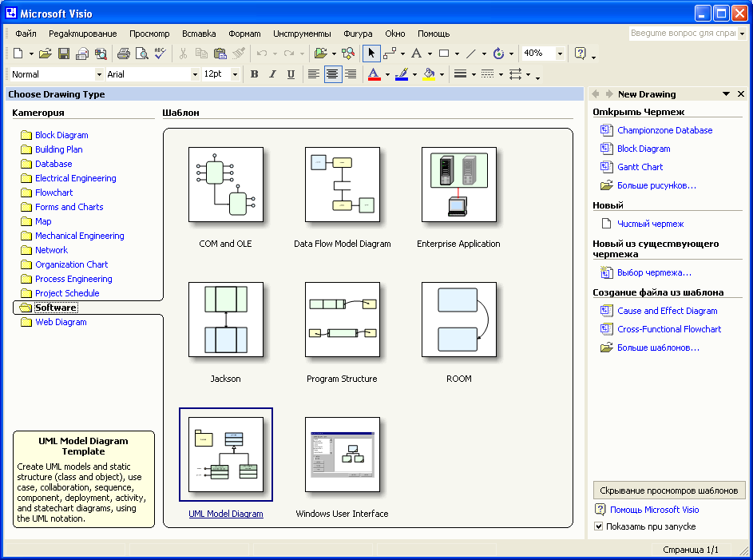Apply the yellow fill color swatch
The width and height of the screenshot is (753, 560).
pyautogui.click(x=429, y=74)
